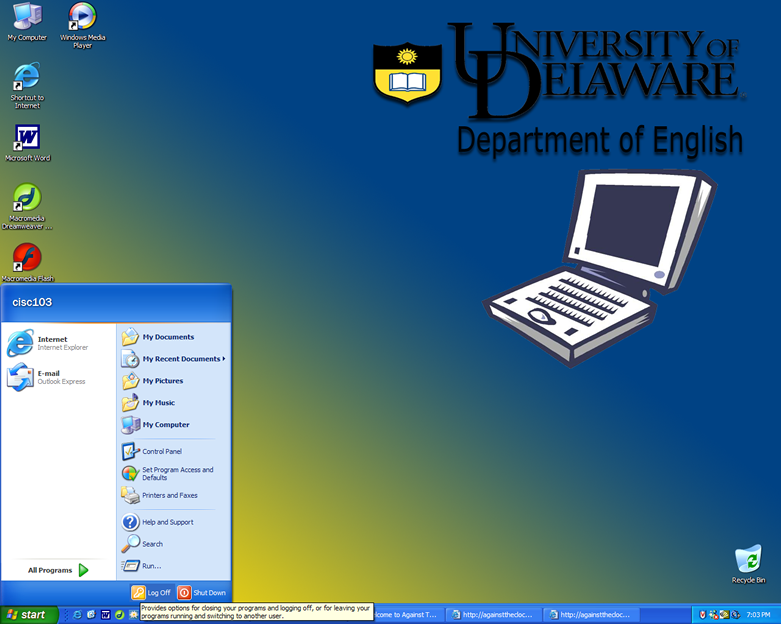Open the My Computer desktop icon

pyautogui.click(x=27, y=22)
